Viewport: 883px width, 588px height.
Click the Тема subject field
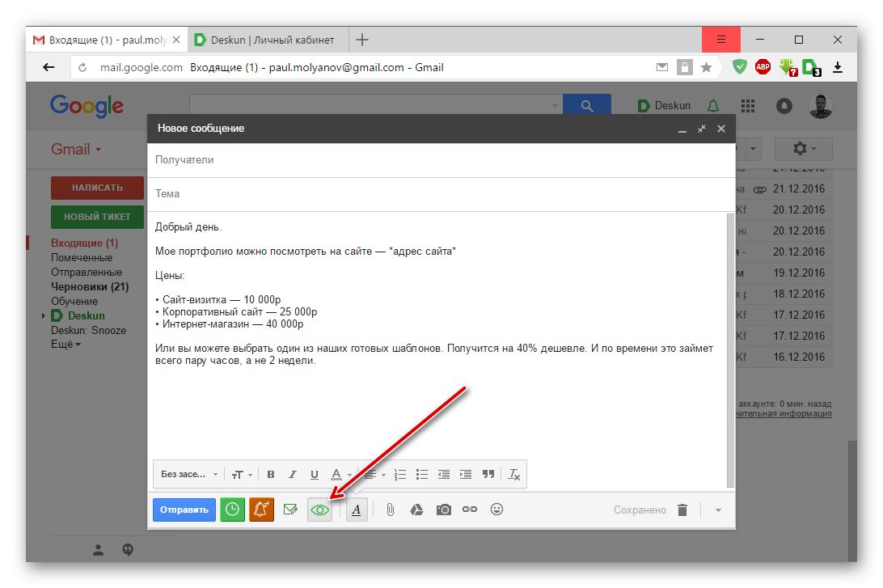(441, 194)
